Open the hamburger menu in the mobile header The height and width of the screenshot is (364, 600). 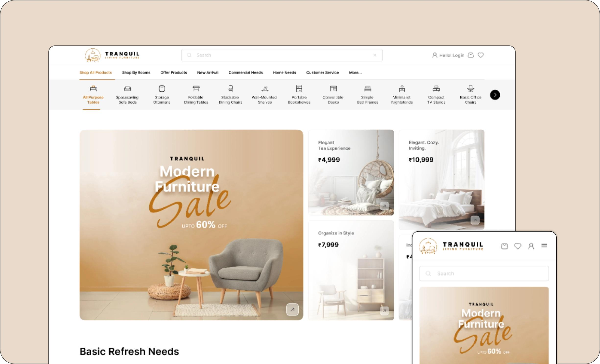click(x=544, y=246)
